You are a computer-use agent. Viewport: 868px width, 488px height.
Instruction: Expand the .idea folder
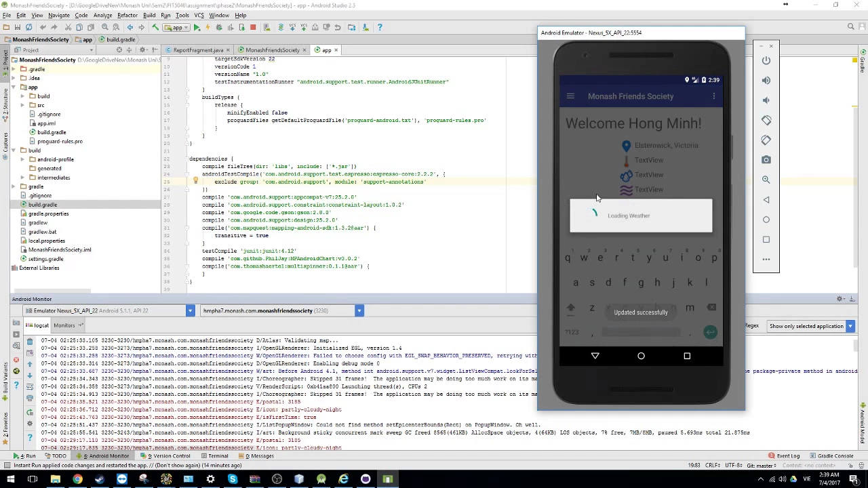(14, 78)
